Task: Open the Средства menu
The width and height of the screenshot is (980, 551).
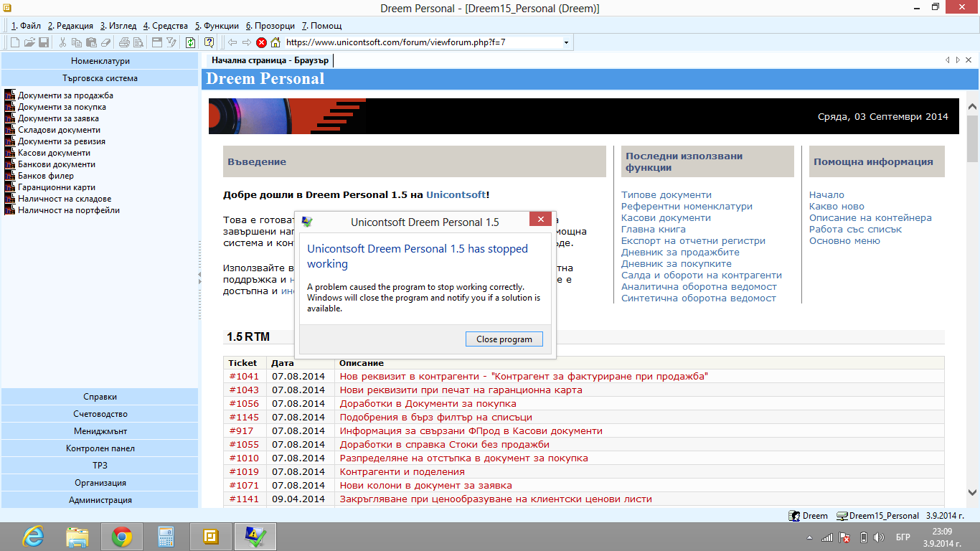Action: (165, 26)
